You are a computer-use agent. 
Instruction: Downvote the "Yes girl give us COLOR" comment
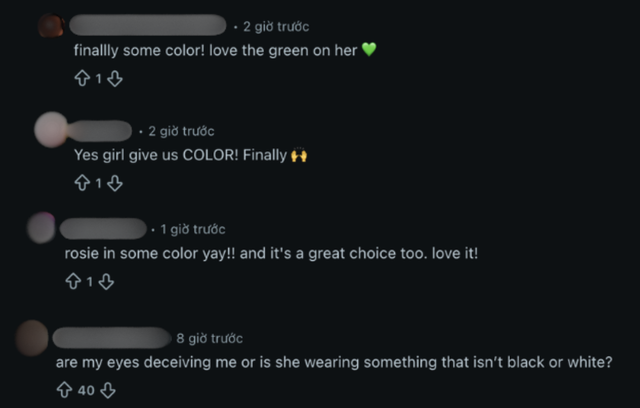point(115,183)
